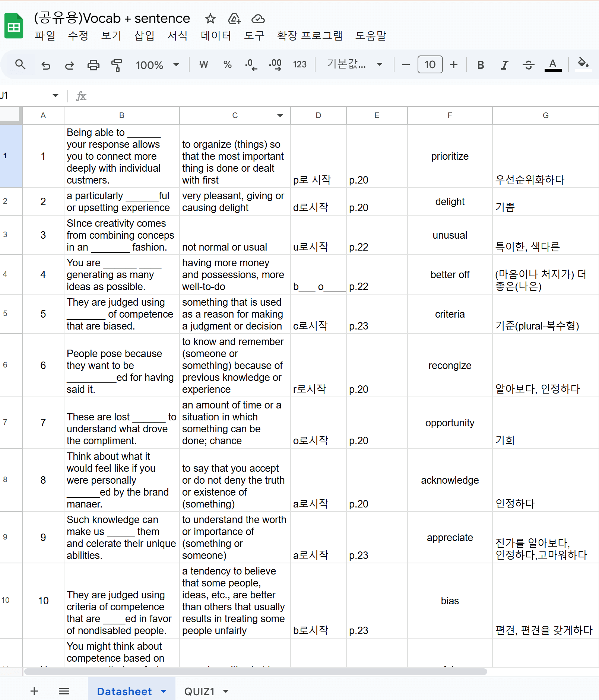Image resolution: width=599 pixels, height=700 pixels.
Task: Open the 확장 프로그램 menu
Action: click(x=310, y=36)
